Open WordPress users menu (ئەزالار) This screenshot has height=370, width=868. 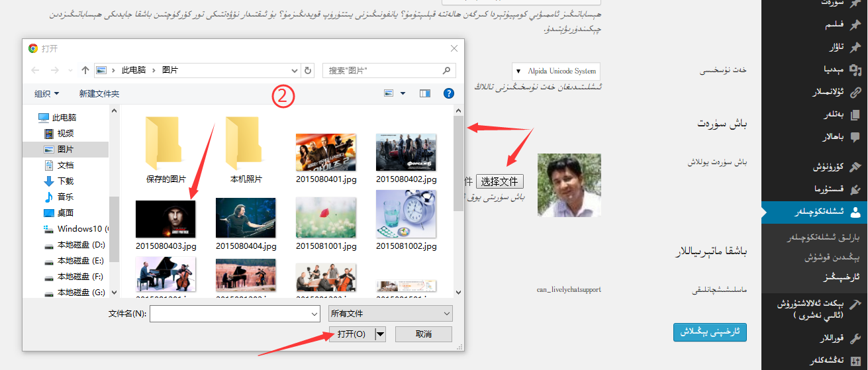[814, 212]
